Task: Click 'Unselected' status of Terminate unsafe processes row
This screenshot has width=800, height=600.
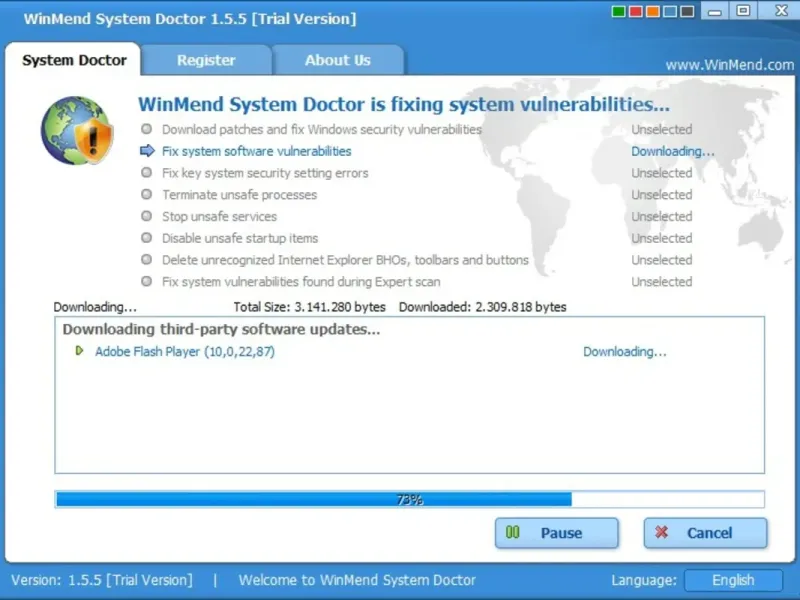Action: (662, 195)
